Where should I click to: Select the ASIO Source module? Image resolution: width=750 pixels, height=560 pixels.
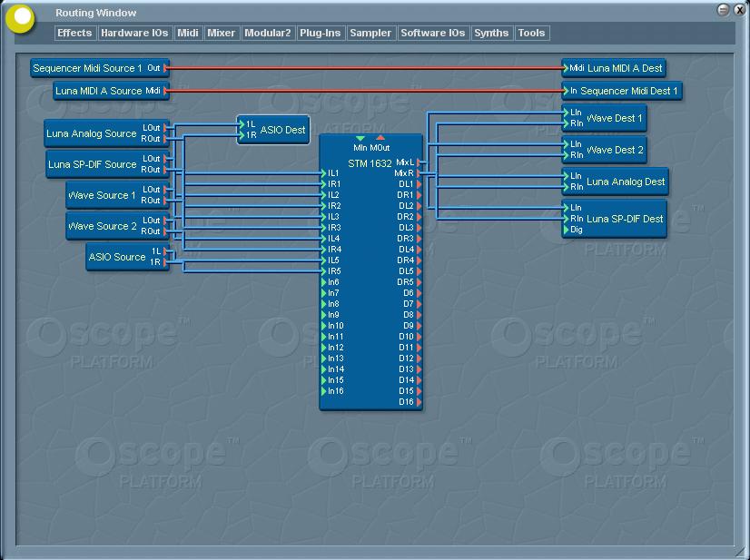[x=127, y=256]
